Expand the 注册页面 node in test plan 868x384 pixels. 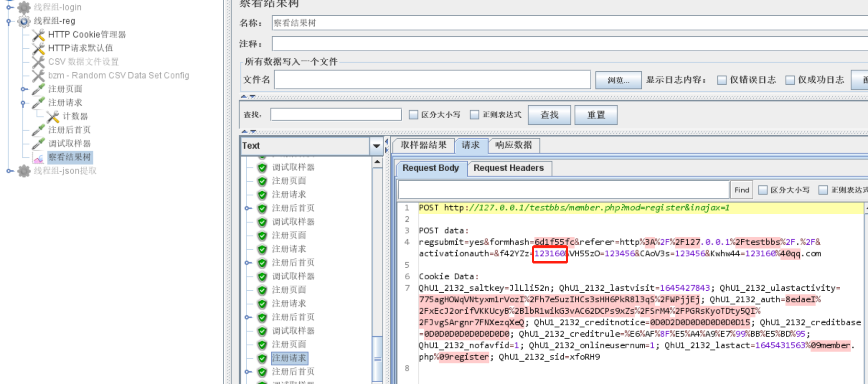point(24,89)
